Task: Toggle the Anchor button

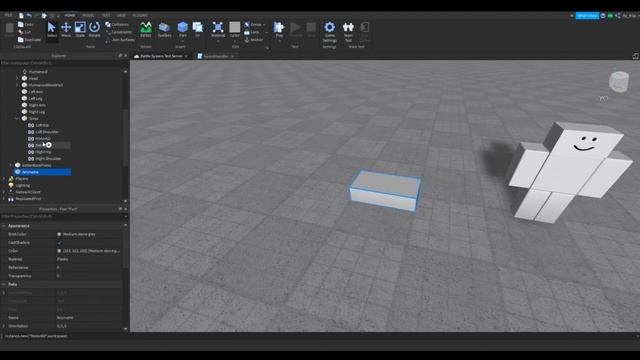Action: point(254,40)
